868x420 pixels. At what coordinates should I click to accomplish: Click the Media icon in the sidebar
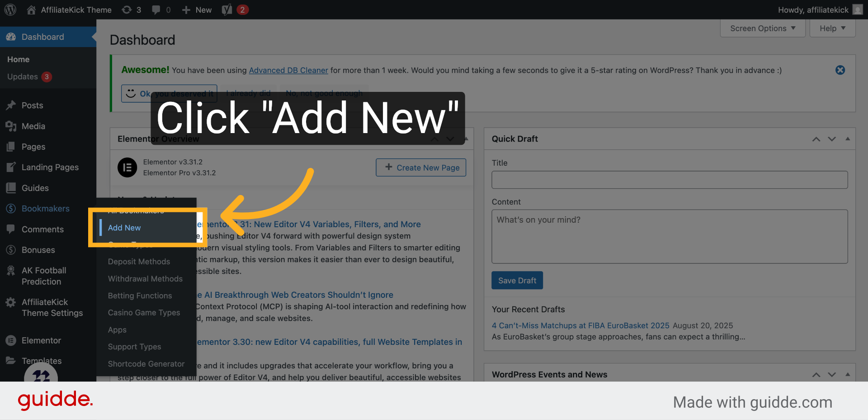click(11, 126)
